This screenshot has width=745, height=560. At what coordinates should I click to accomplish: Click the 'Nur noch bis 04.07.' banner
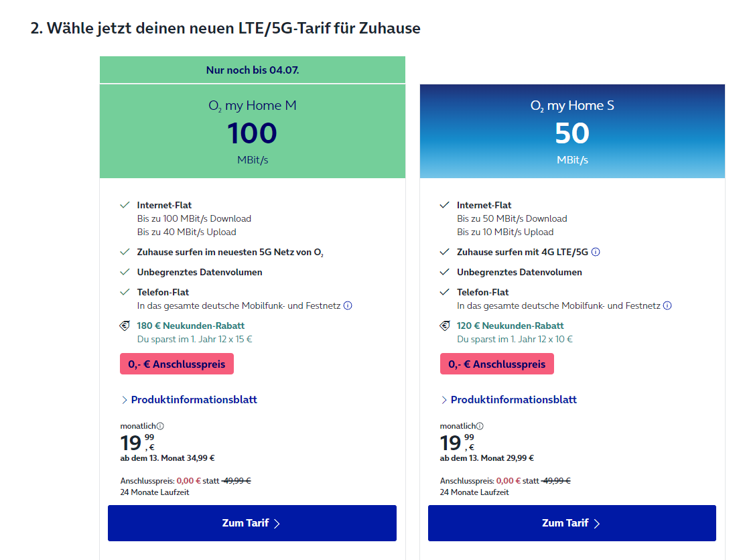pyautogui.click(x=253, y=70)
